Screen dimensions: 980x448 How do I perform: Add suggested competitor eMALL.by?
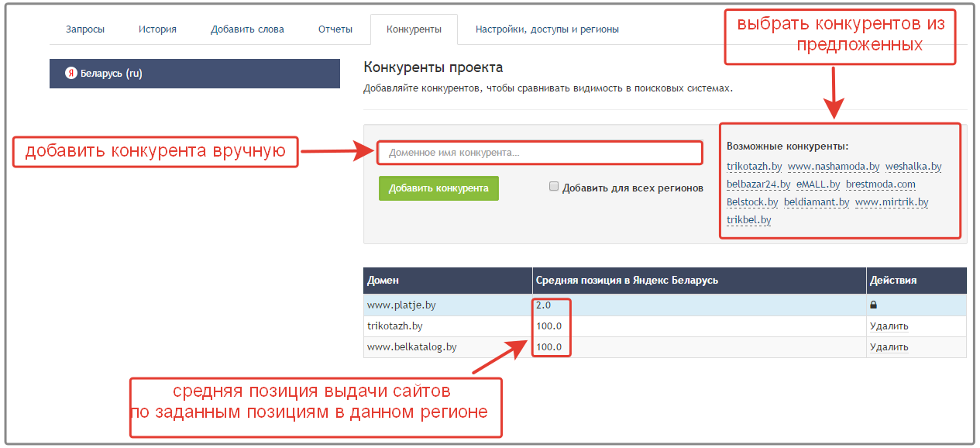tap(818, 184)
